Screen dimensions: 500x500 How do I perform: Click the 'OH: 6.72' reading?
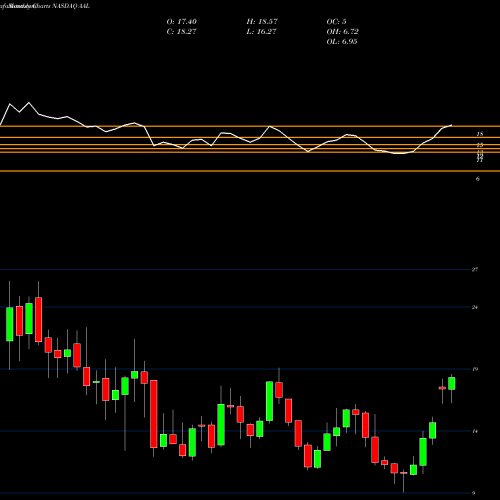[343, 32]
